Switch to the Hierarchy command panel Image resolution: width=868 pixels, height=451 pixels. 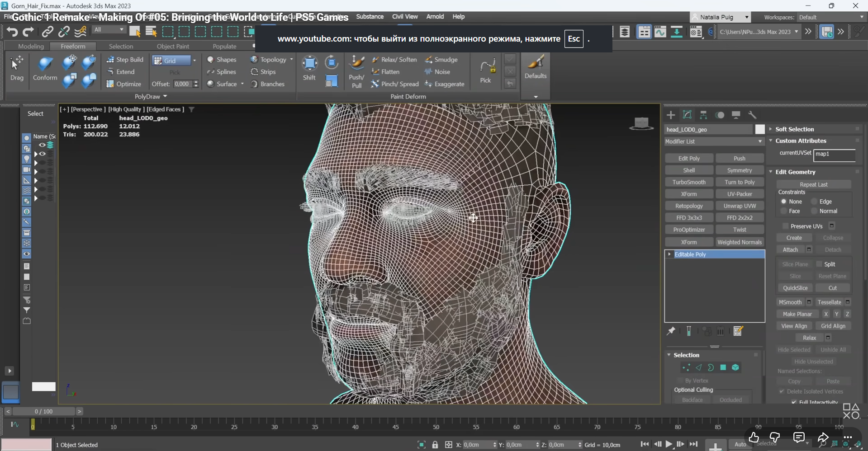[x=703, y=115]
